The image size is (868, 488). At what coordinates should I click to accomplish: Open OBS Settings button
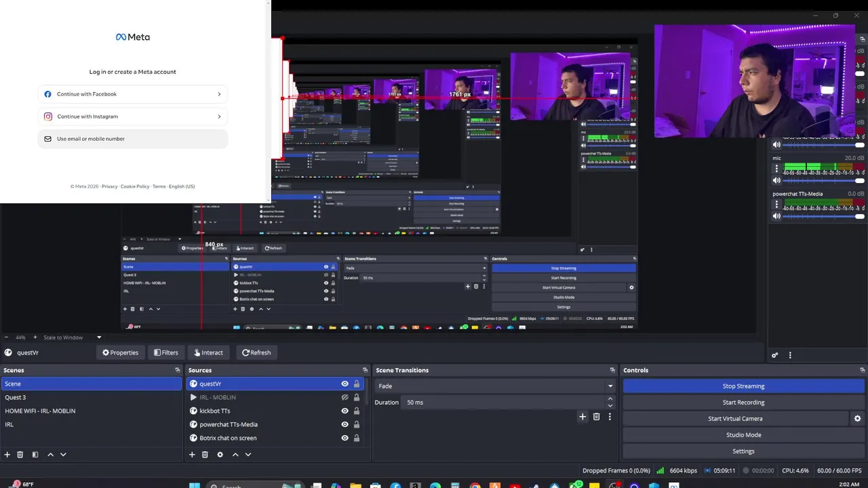click(x=743, y=451)
